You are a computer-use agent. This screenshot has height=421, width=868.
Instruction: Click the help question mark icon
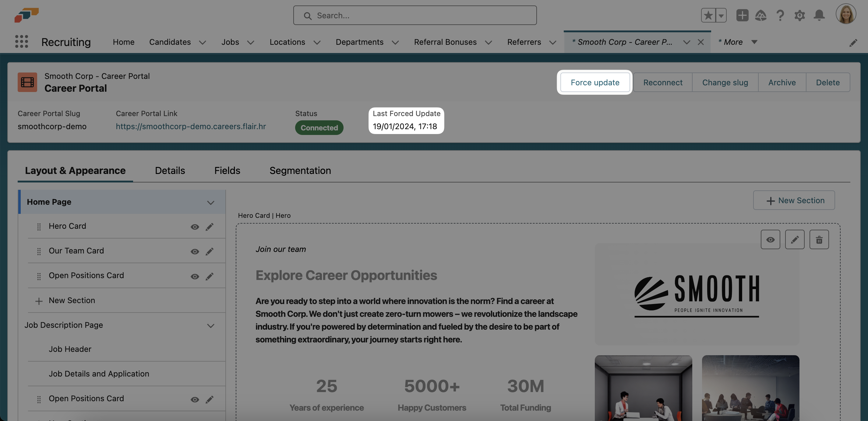click(x=780, y=15)
